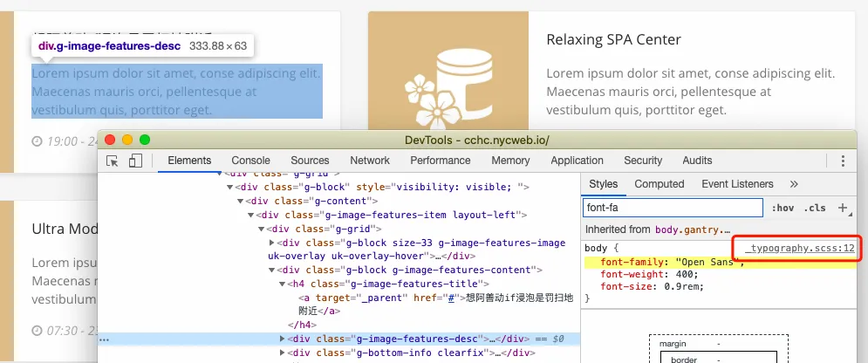This screenshot has height=363, width=868.
Task: Focus the styles filter field containing font-fa
Action: 673,208
